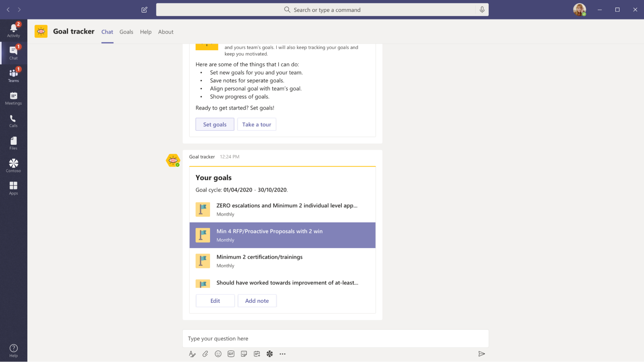The image size is (644, 362).
Task: Expand more options ellipsis in compose bar
Action: click(x=283, y=354)
